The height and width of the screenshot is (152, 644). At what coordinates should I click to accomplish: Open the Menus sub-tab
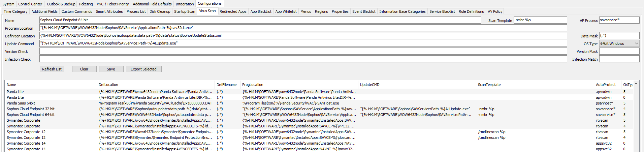click(x=306, y=11)
